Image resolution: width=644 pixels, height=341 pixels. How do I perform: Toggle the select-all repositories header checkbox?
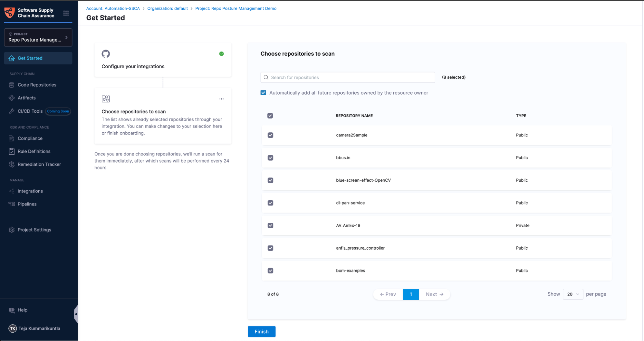[270, 116]
